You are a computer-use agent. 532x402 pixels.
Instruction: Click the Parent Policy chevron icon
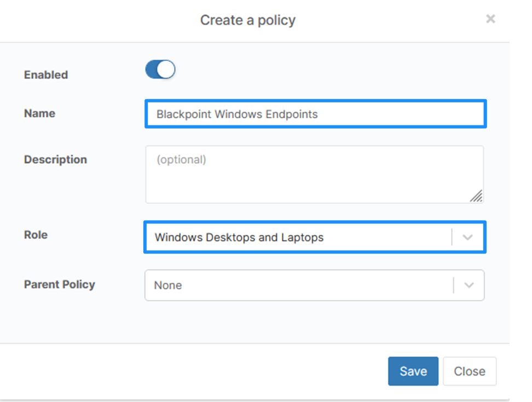pos(468,285)
